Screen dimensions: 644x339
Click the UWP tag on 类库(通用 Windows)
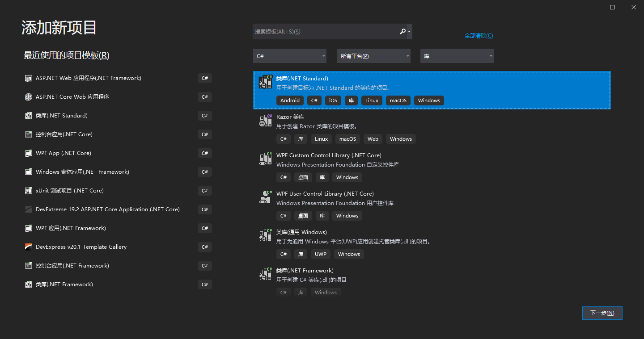[321, 254]
